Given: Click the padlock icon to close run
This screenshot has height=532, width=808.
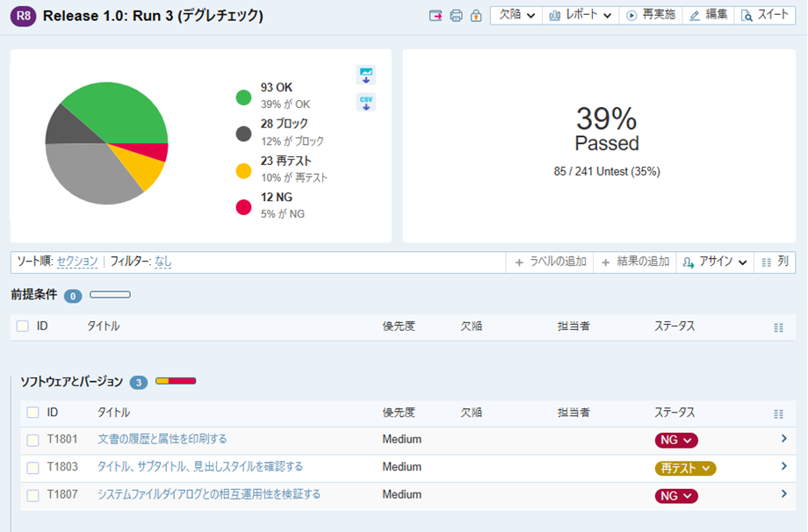Looking at the screenshot, I should tap(476, 16).
